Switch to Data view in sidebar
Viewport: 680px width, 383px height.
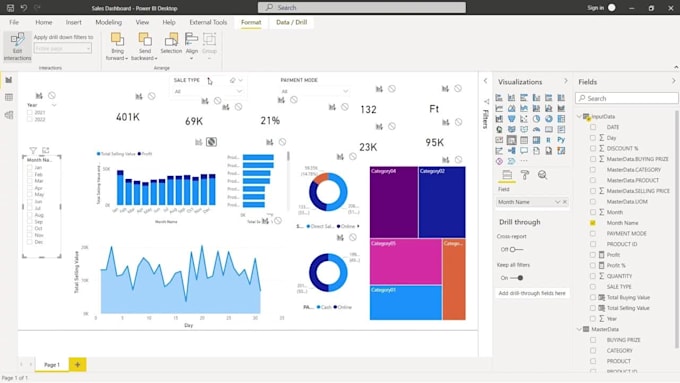pos(9,97)
